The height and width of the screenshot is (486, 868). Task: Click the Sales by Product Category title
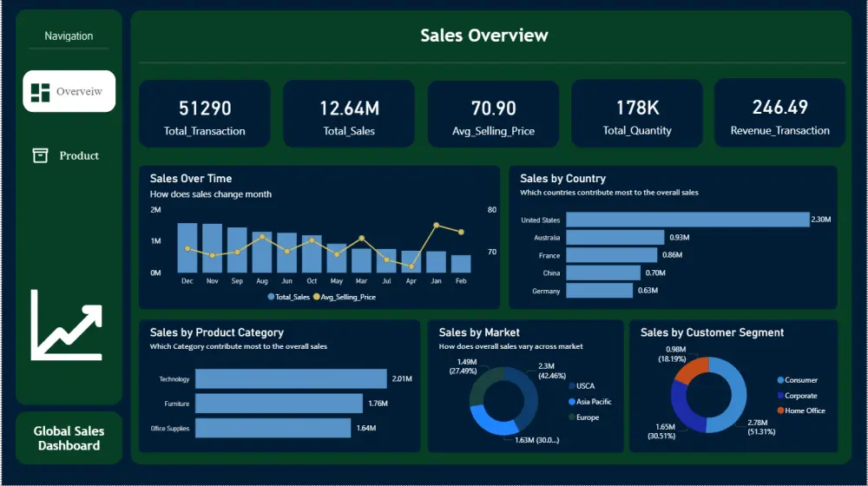(216, 332)
